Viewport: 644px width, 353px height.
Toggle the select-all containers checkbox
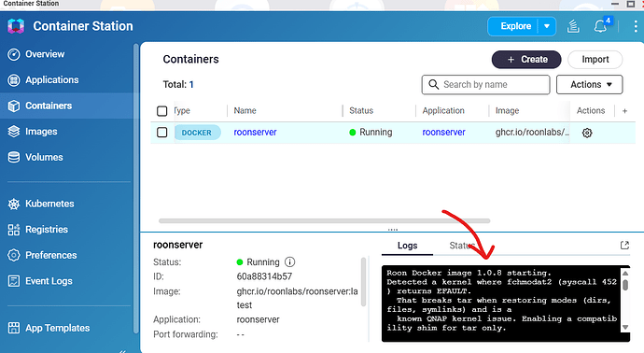pyautogui.click(x=161, y=111)
